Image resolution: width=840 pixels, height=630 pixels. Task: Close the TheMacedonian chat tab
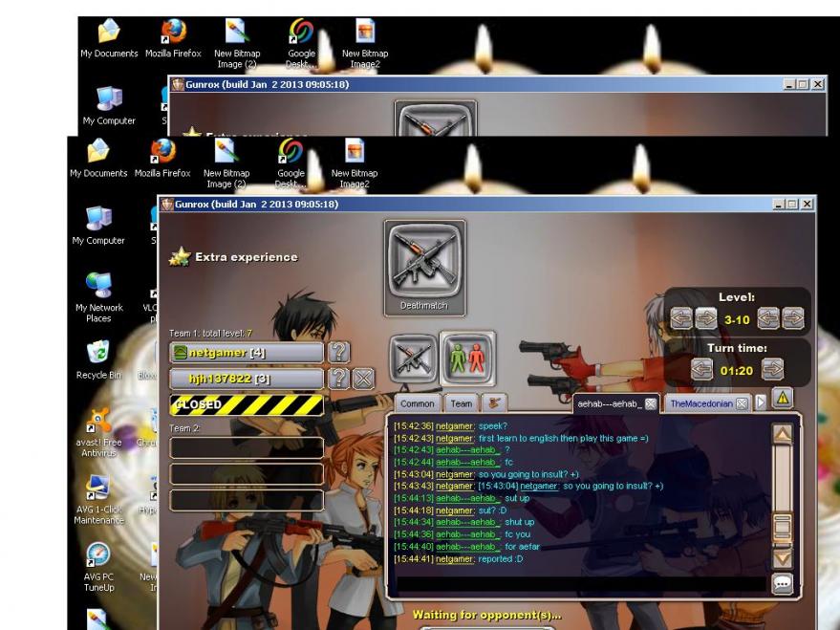pos(742,404)
